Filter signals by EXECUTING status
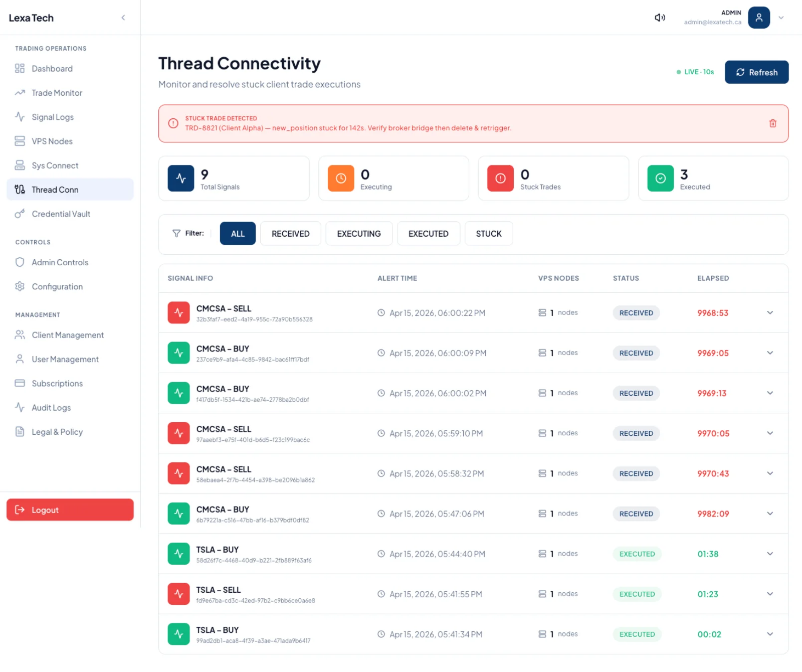This screenshot has width=802, height=672. (x=359, y=234)
